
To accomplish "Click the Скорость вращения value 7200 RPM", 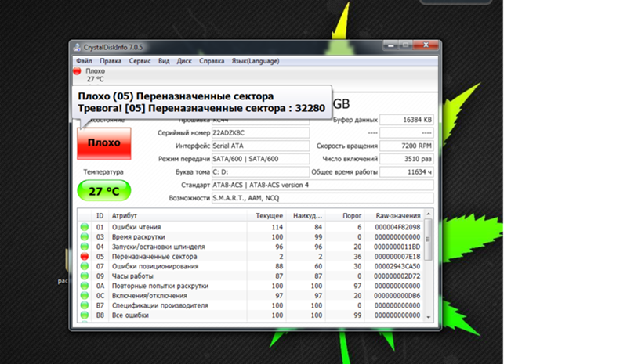I will pos(406,146).
